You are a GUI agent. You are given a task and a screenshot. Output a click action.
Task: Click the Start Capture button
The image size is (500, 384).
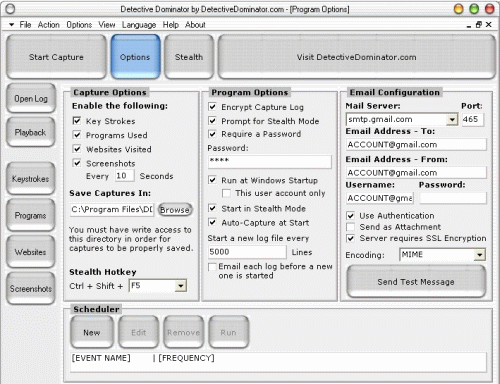click(56, 57)
